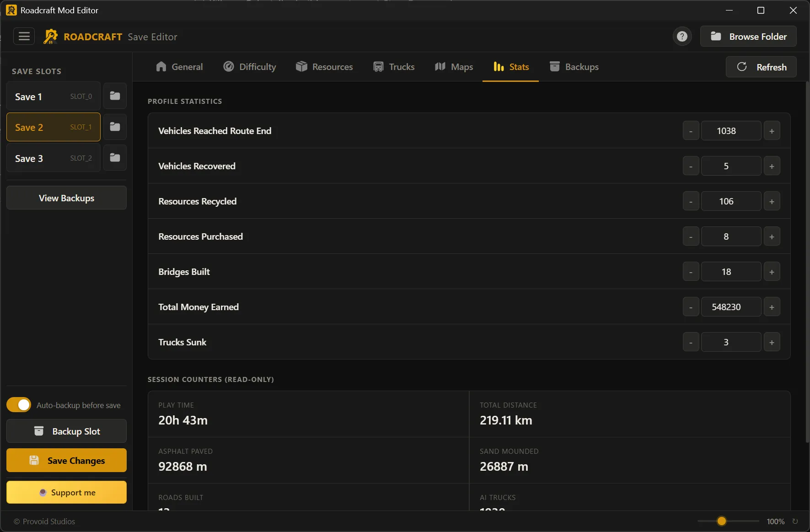Click the 92868 m asphalt paved value
The width and height of the screenshot is (810, 532).
pos(182,467)
